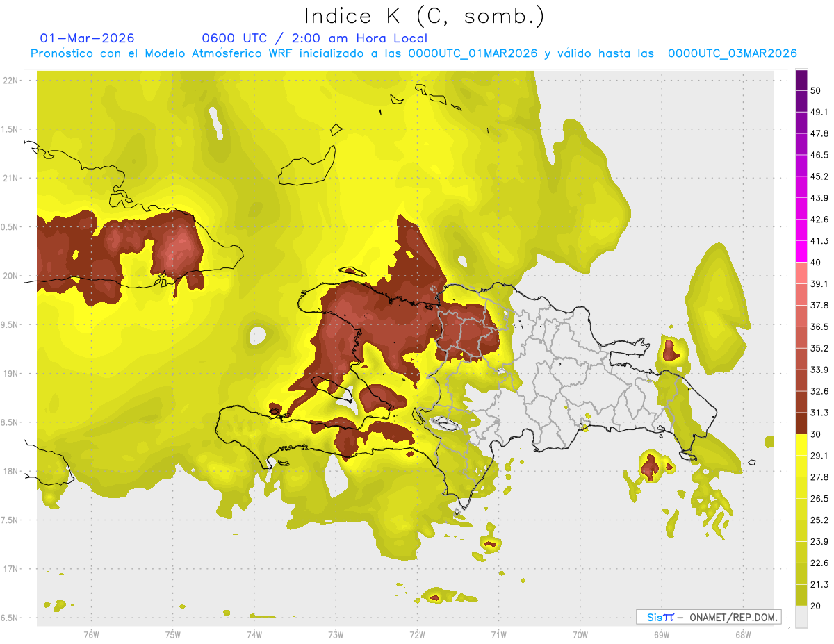This screenshot has width=834, height=644.
Task: Click the colorbar value '23.9'
Action: click(820, 543)
